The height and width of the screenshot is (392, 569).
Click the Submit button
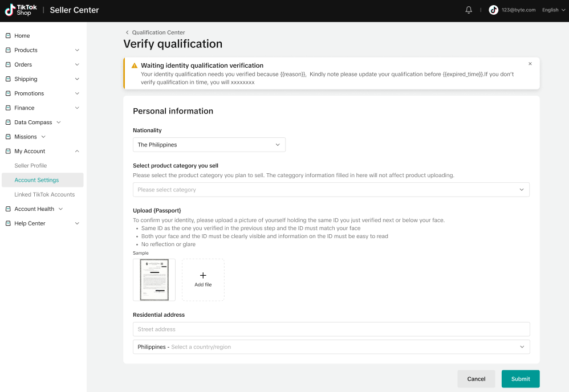point(520,379)
